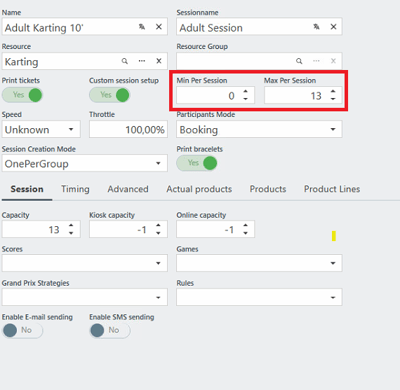Switch to Actual products tab
400x390 pixels.
[x=199, y=189]
